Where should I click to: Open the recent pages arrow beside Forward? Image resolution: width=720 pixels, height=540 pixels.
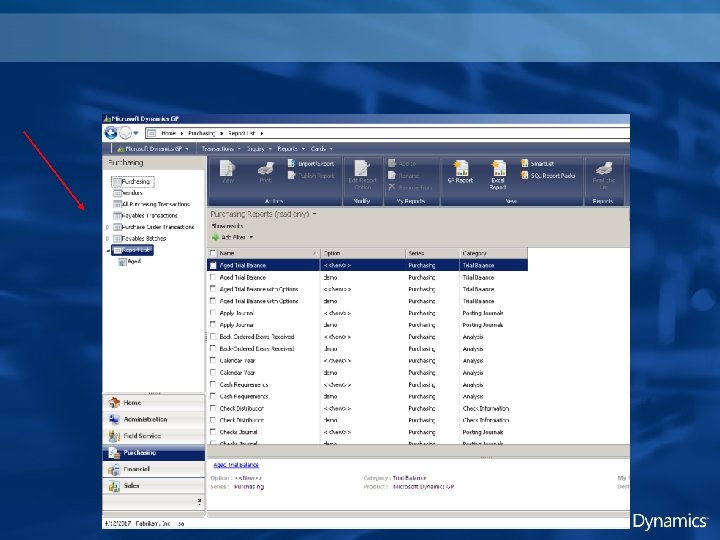(x=135, y=133)
